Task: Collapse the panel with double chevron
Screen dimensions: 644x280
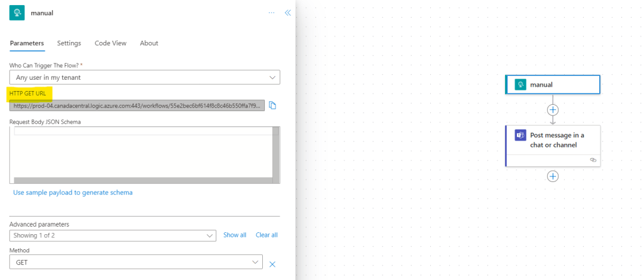Action: pos(287,13)
